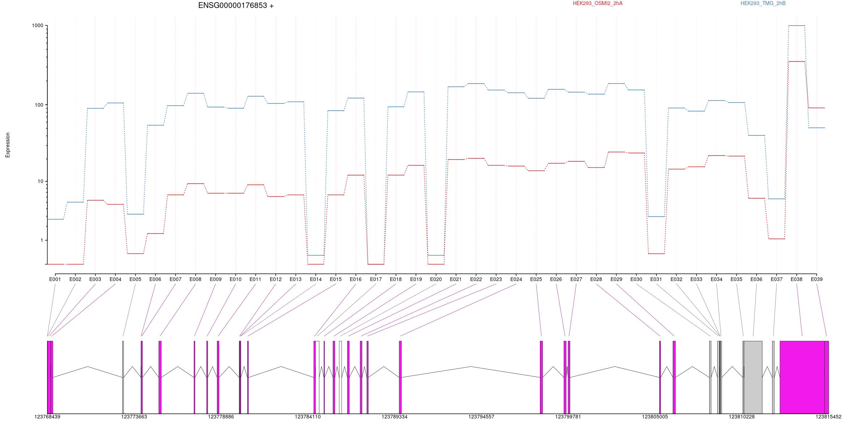Click exon label E030

[636, 279]
